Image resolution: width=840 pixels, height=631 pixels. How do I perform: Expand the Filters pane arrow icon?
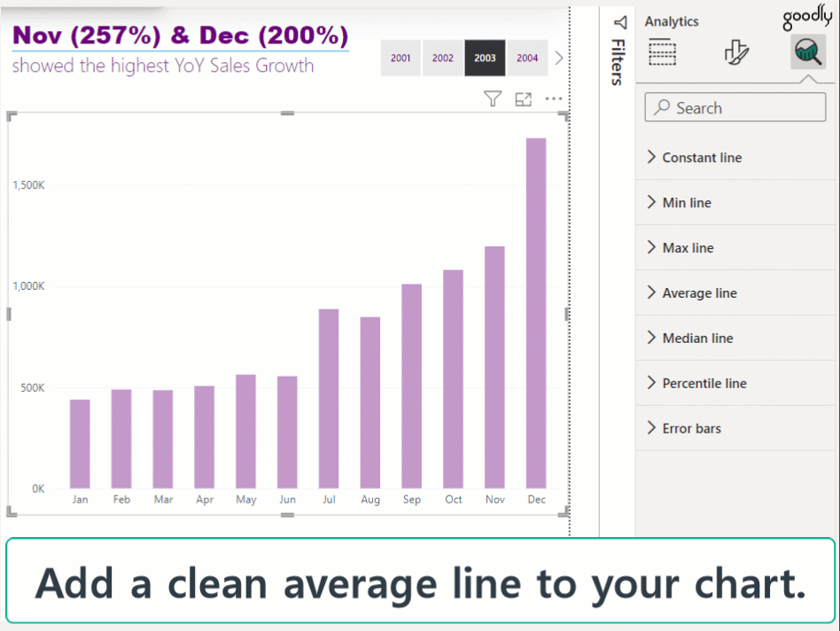click(x=619, y=22)
